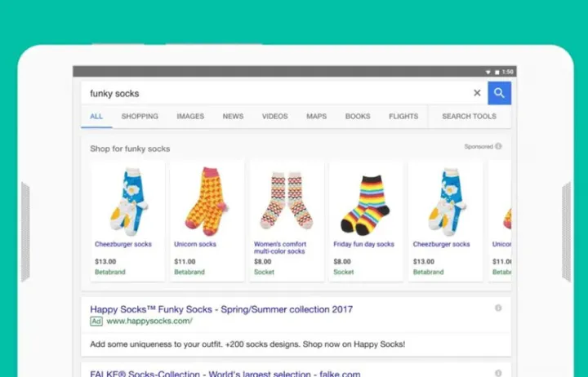Open SEARCH TOOLS options
The image size is (588, 377).
pyautogui.click(x=469, y=117)
